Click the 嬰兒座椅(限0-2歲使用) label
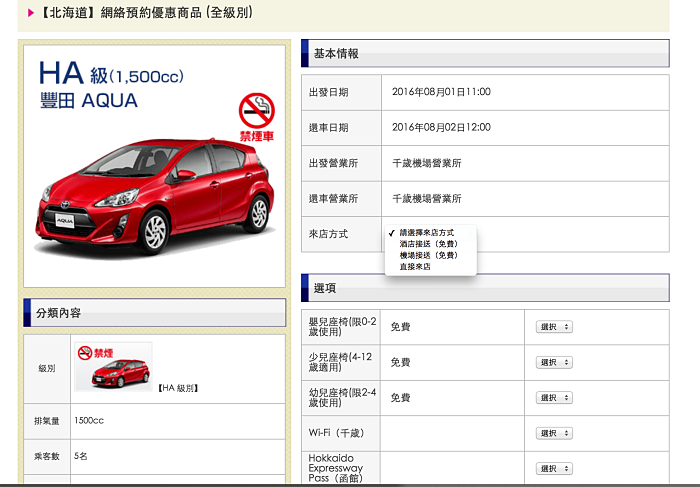Viewport: 700px width, 487px height. (x=342, y=327)
